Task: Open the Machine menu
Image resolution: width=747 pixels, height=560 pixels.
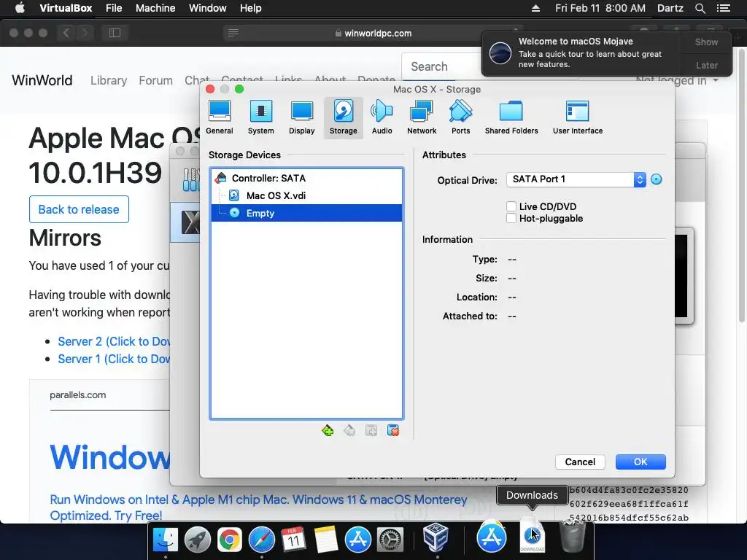Action: (x=155, y=8)
